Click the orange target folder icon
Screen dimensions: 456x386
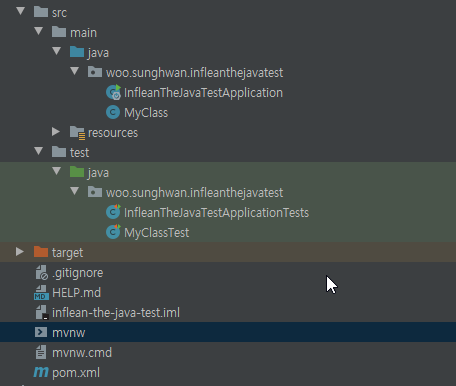(41, 252)
